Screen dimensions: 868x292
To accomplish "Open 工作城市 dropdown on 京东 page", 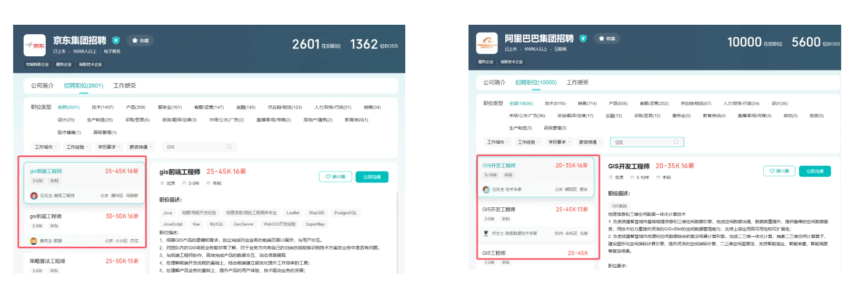I will tap(45, 147).
